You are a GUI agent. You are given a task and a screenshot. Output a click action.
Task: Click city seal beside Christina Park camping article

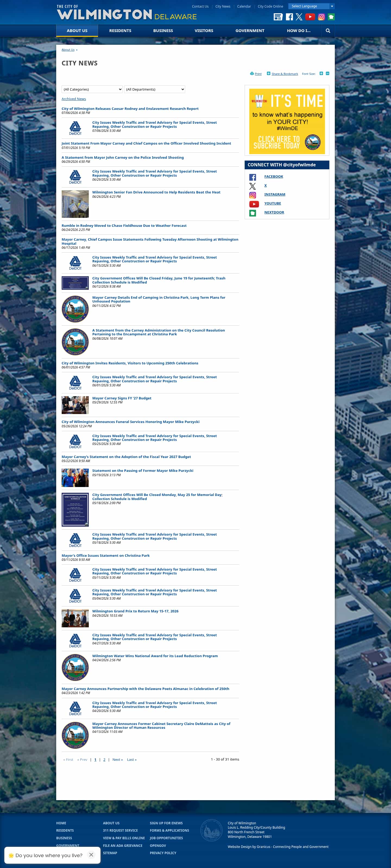(75, 309)
